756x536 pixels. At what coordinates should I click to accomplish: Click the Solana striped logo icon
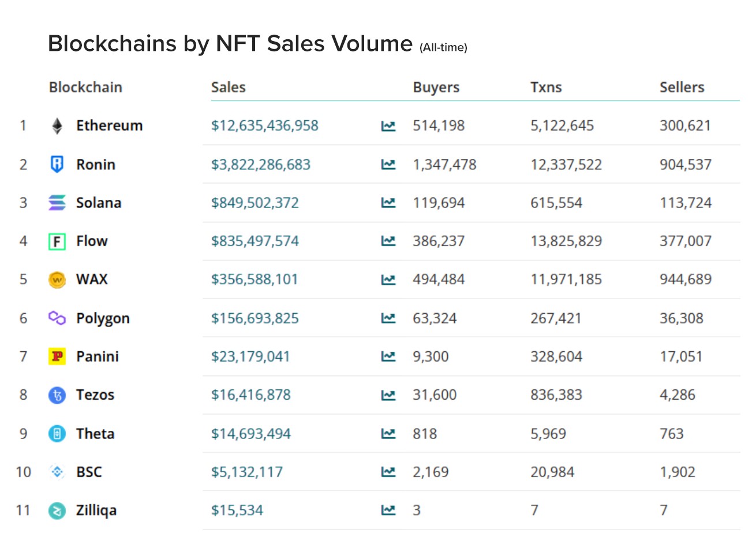coord(57,203)
